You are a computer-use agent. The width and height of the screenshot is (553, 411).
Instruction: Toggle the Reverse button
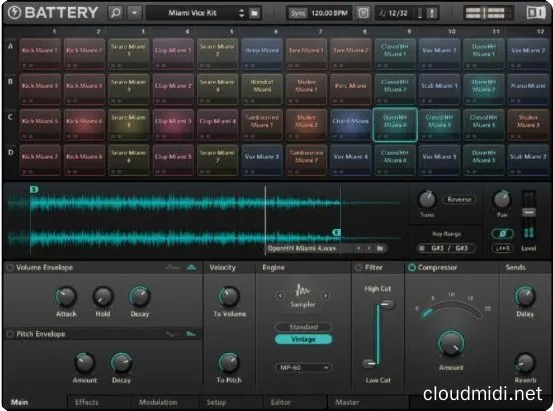459,200
